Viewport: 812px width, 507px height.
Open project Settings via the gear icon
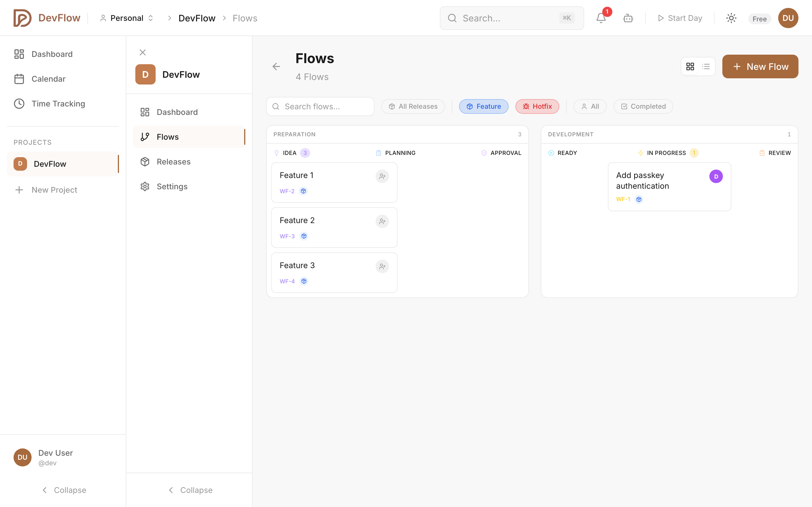[172, 186]
